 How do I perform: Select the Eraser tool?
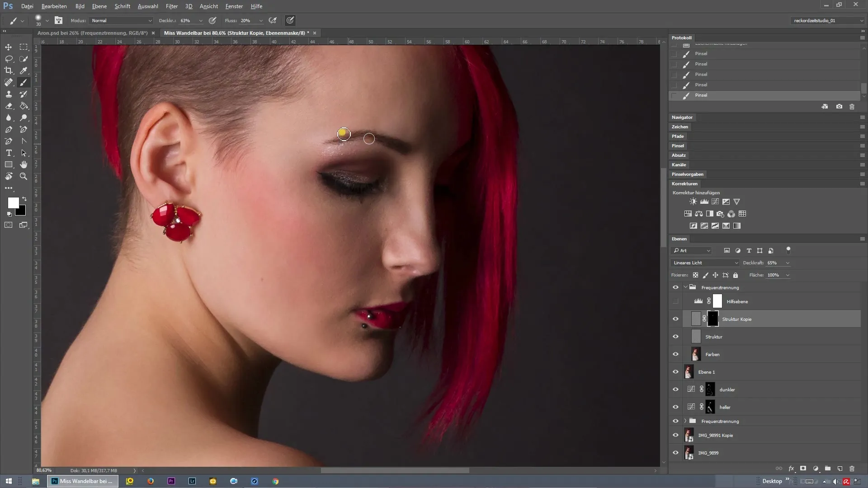(x=9, y=106)
